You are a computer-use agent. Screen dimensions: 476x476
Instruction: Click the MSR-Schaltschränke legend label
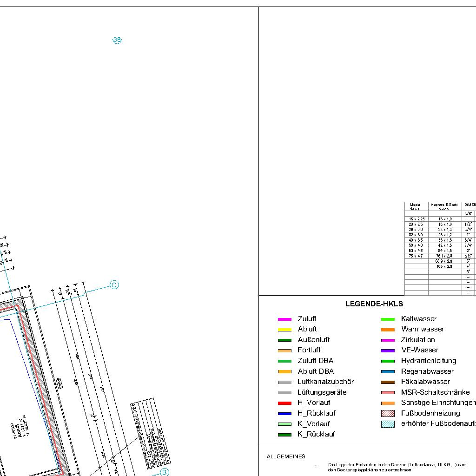point(435,392)
